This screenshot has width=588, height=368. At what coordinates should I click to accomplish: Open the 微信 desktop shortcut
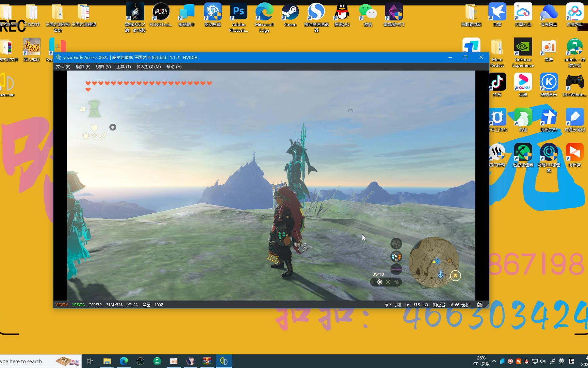368,15
